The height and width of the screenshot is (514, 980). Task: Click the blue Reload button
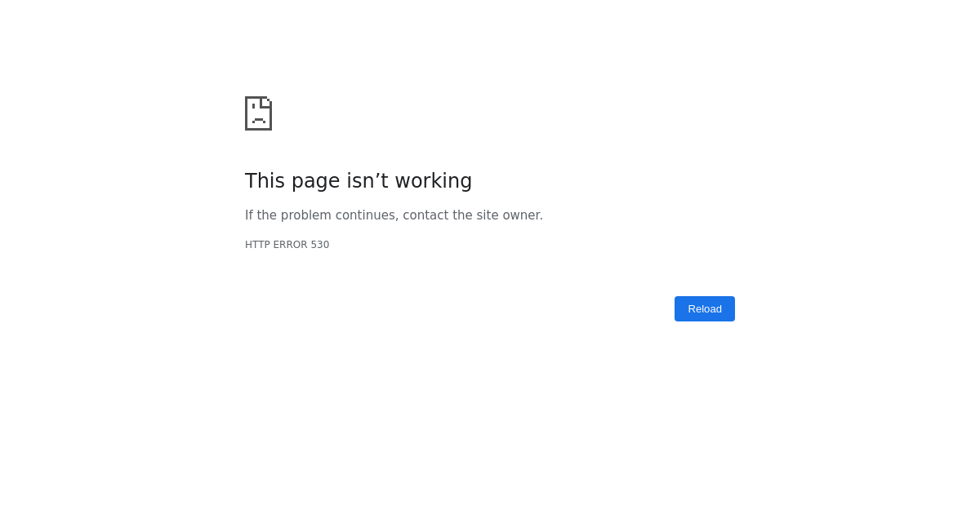pyautogui.click(x=705, y=308)
